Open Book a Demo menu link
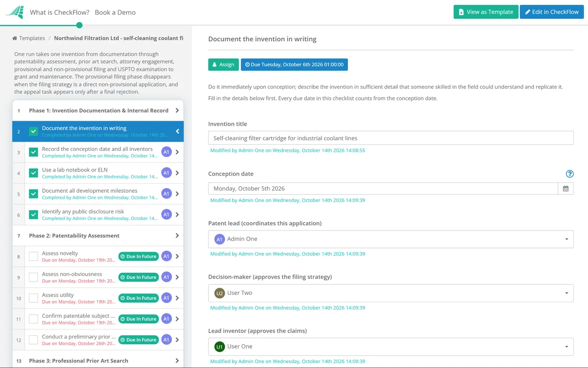The image size is (588, 368). 115,12
